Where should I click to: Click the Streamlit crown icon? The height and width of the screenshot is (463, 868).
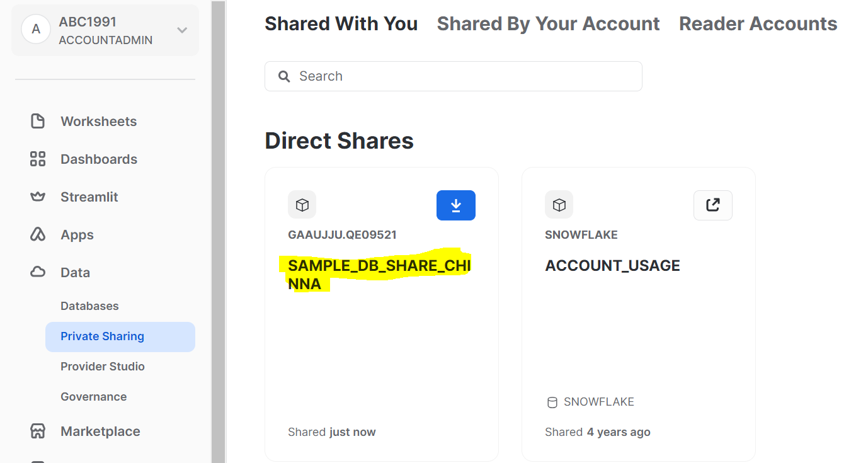coord(38,197)
